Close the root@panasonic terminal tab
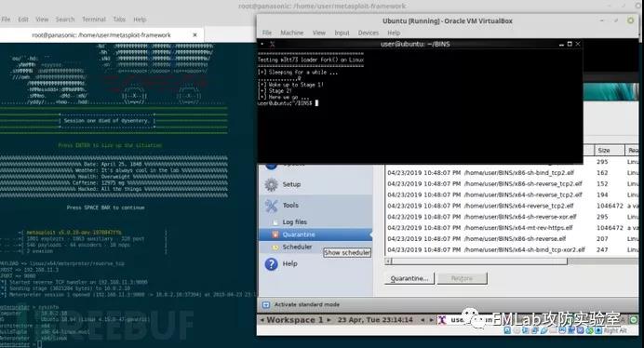The height and width of the screenshot is (348, 644). tap(195, 35)
